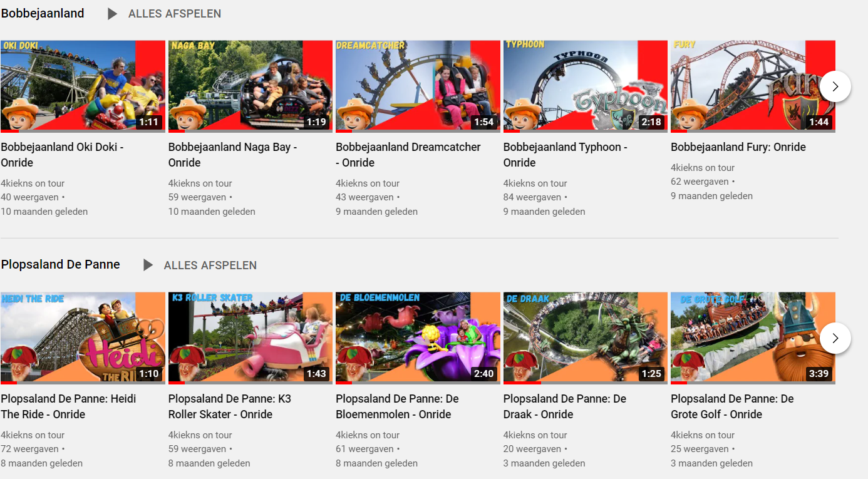Click the play icon beside Plopsaland De Panne
The image size is (868, 479).
(148, 265)
